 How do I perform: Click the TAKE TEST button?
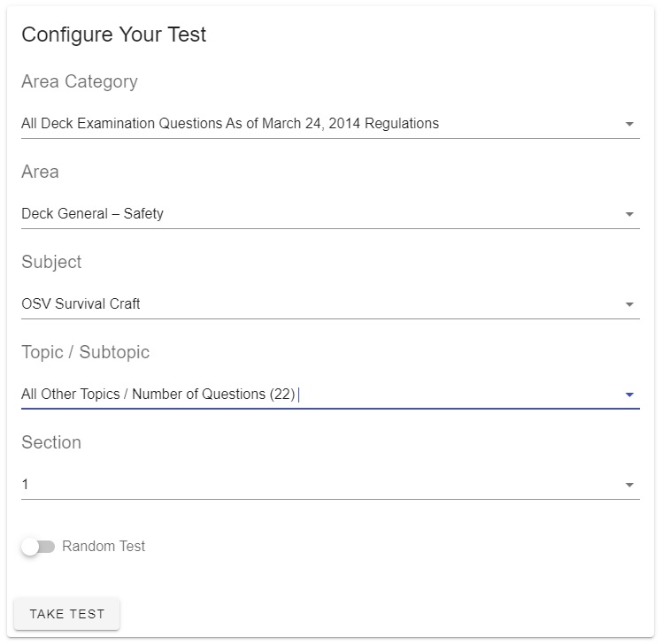[66, 614]
